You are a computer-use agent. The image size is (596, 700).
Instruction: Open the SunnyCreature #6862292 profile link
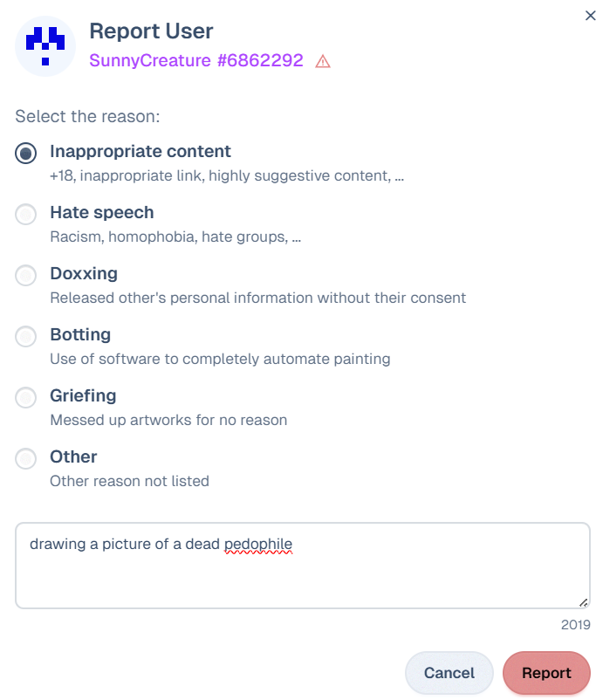[196, 60]
